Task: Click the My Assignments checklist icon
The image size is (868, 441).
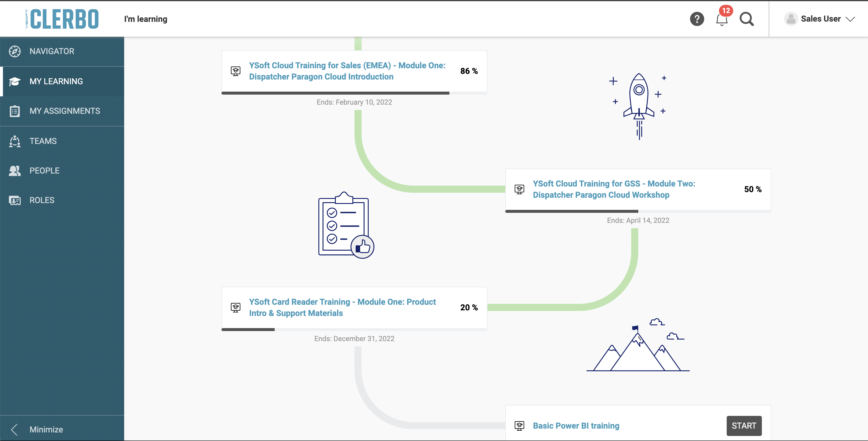Action: coord(14,111)
